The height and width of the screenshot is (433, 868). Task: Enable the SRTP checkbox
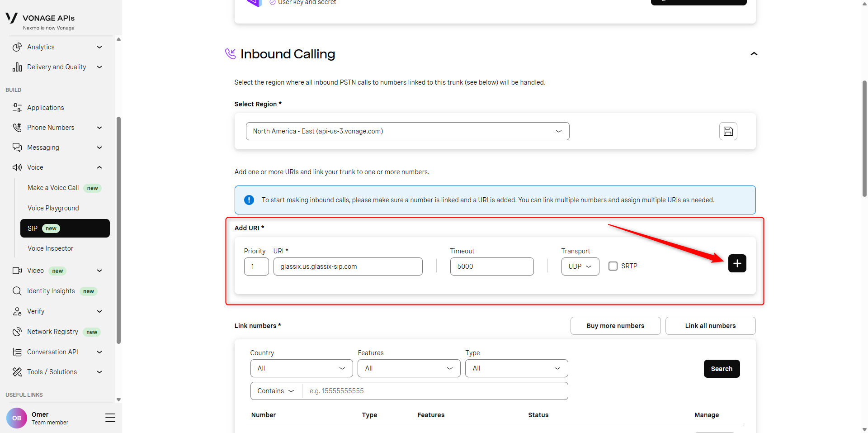[x=613, y=266]
